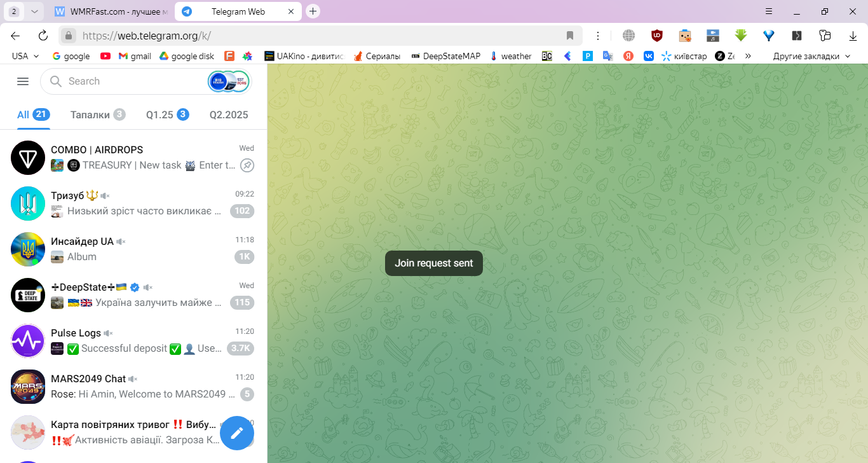This screenshot has width=868, height=463.
Task: Open the weather bookmark
Action: [x=510, y=56]
